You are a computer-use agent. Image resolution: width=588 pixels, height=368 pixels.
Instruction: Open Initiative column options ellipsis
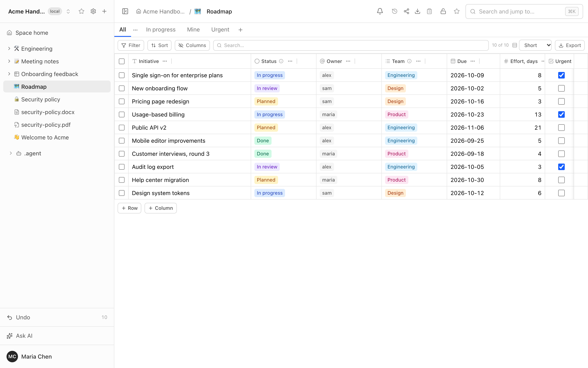pos(165,61)
